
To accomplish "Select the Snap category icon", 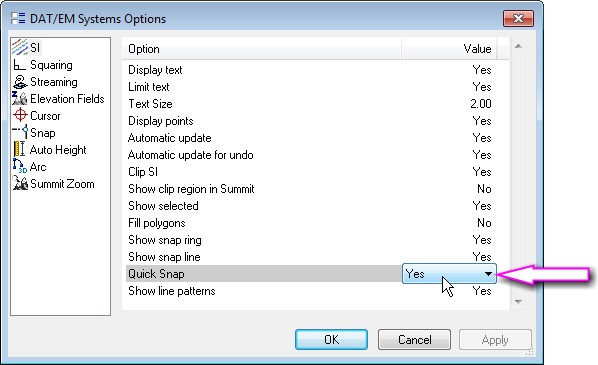I will point(20,132).
